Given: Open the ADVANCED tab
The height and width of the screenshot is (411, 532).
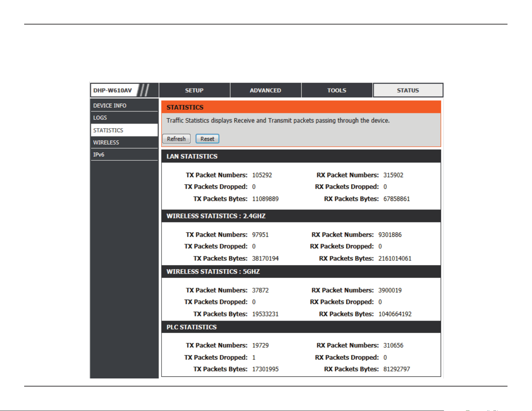Looking at the screenshot, I should coord(265,90).
